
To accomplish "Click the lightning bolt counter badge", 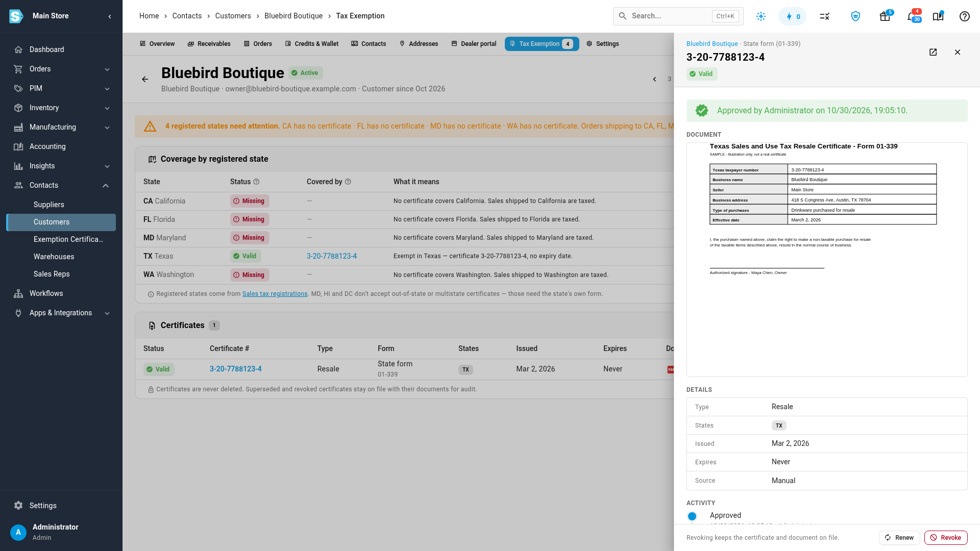I will [x=792, y=16].
